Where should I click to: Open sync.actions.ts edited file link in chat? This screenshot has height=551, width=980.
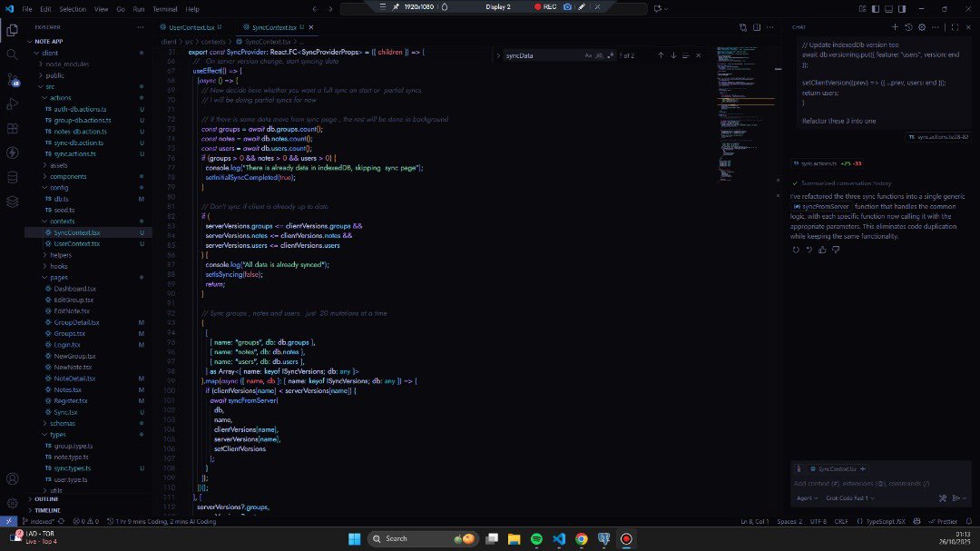[x=818, y=164]
